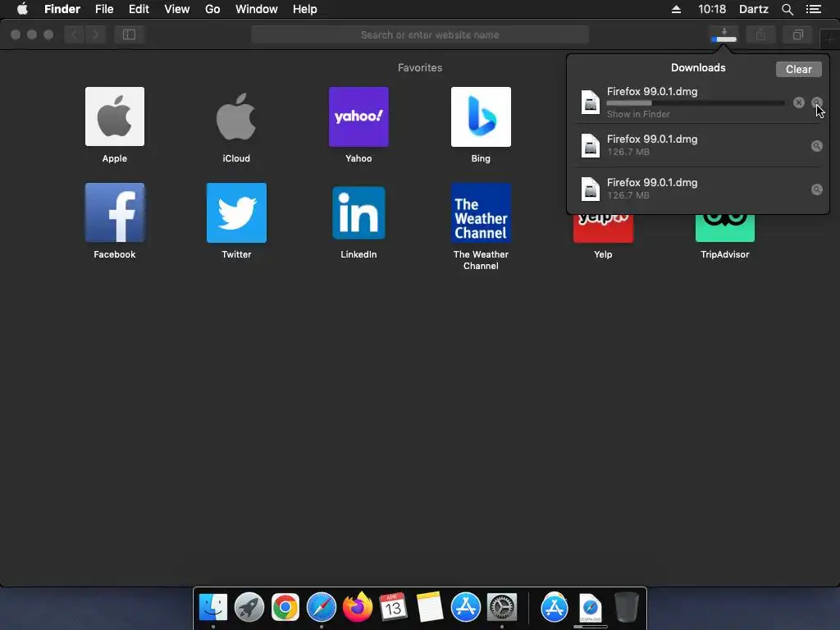The height and width of the screenshot is (630, 840).
Task: Launch Firefox from the Dock
Action: coord(358,607)
